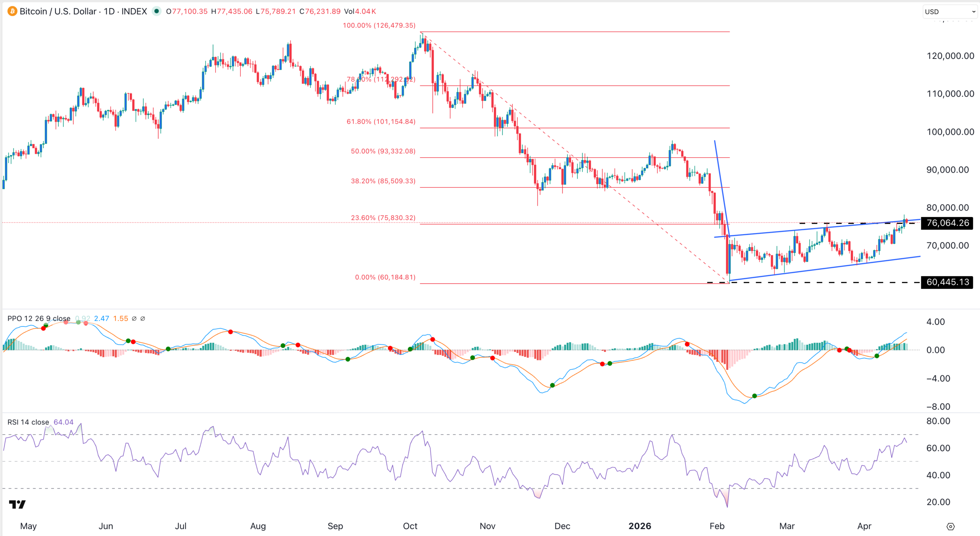
Task: Click the 60,445.13 price label
Action: coord(947,282)
